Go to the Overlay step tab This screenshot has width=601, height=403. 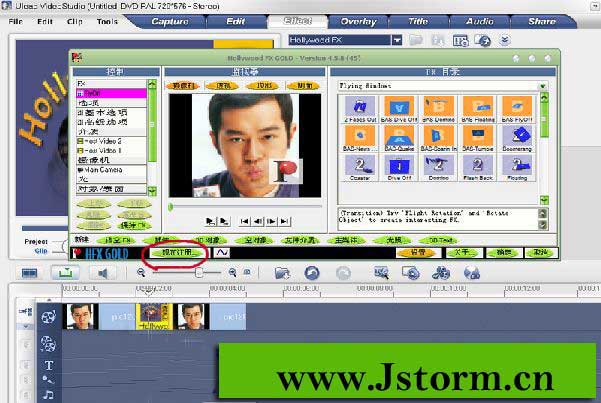tap(358, 21)
